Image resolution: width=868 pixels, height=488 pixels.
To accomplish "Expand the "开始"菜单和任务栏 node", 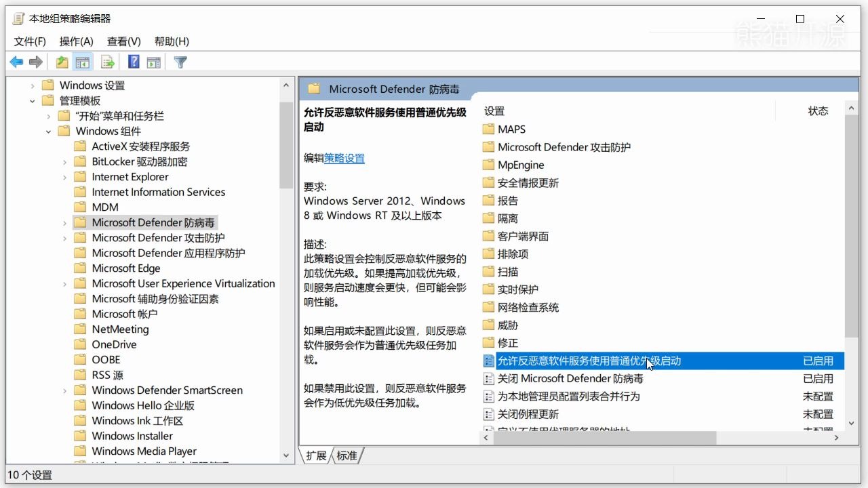I will tap(49, 117).
